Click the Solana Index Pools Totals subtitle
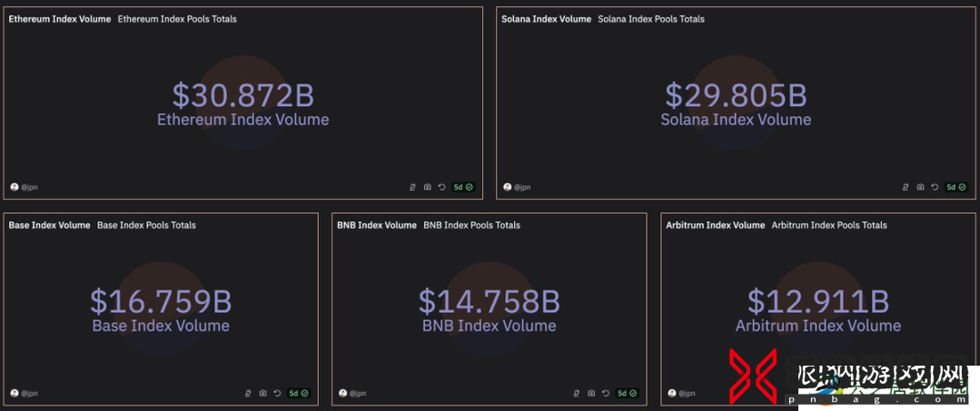This screenshot has height=411, width=980. point(651,19)
